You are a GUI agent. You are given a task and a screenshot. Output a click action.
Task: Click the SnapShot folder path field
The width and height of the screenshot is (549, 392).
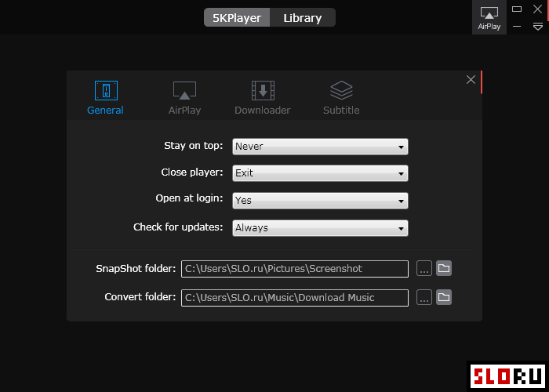coord(295,269)
